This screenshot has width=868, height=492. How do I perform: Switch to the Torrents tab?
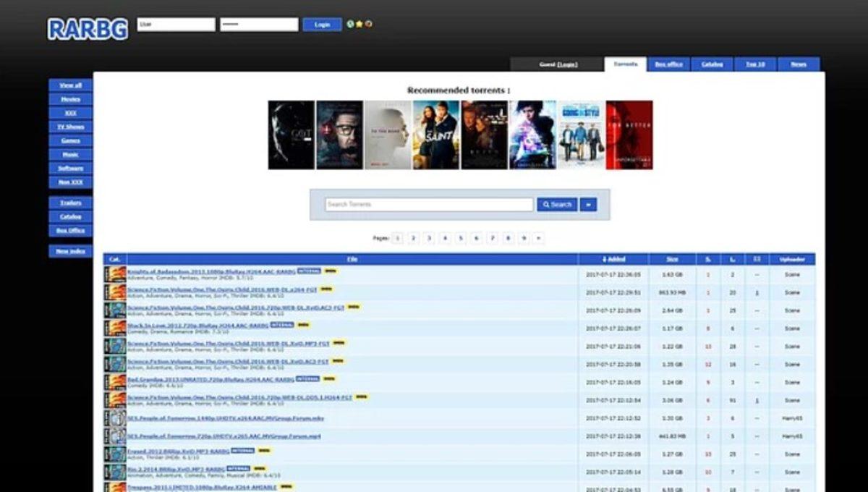coord(625,64)
